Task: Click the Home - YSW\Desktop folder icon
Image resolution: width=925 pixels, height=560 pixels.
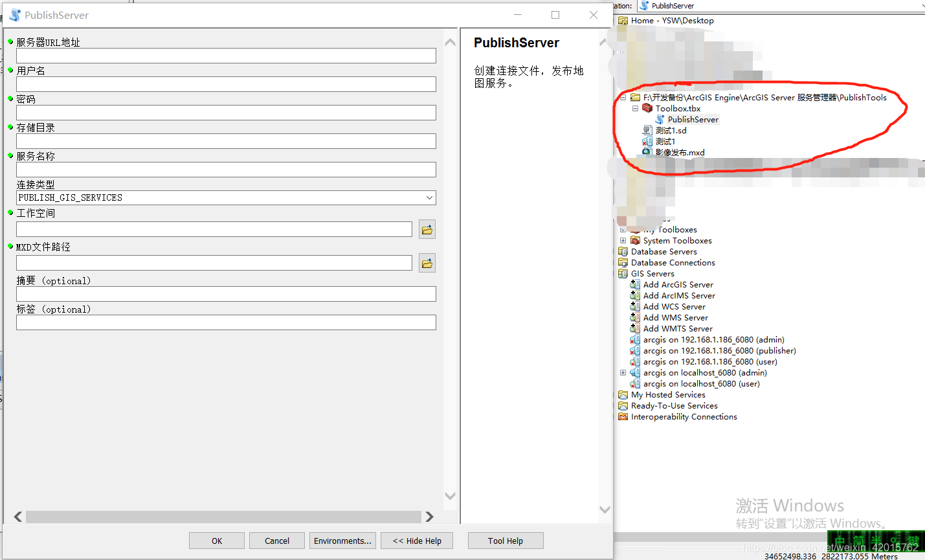Action: click(x=623, y=20)
